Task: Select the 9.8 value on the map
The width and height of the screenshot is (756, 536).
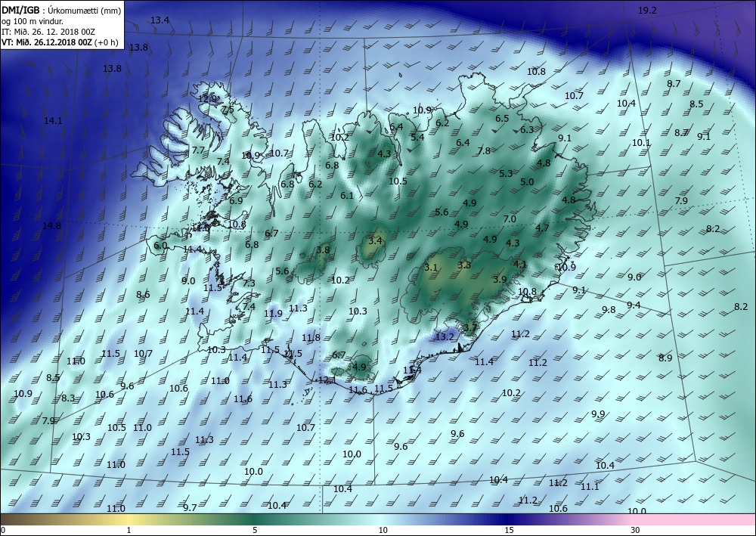Action: pos(609,310)
